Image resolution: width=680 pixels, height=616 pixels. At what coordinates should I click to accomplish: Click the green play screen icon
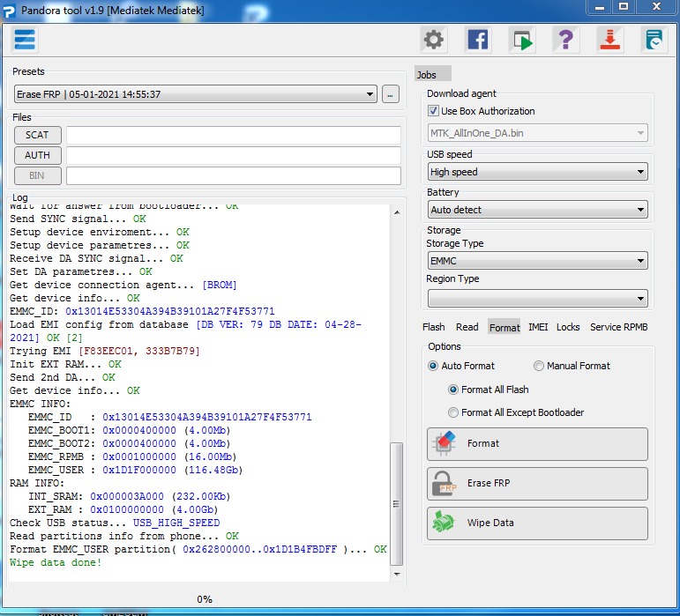point(522,40)
